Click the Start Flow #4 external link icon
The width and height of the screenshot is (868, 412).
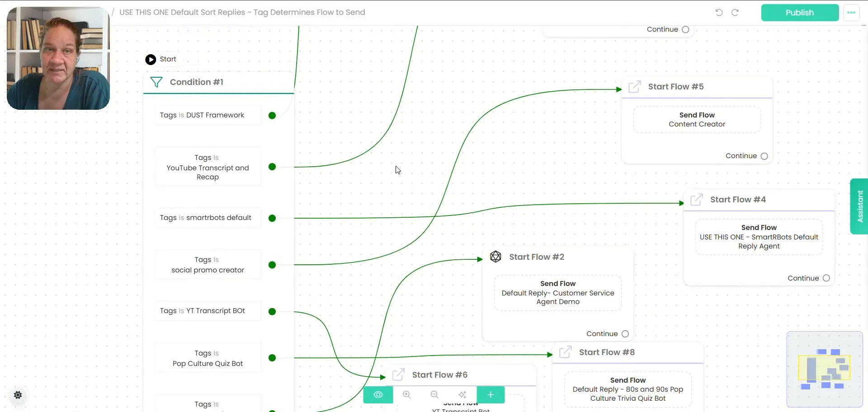(697, 199)
